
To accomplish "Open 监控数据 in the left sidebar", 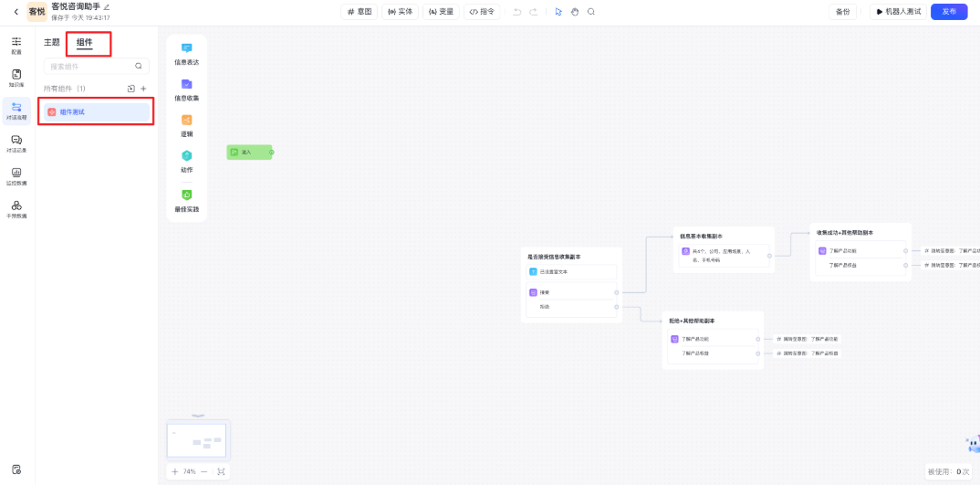I will (16, 175).
